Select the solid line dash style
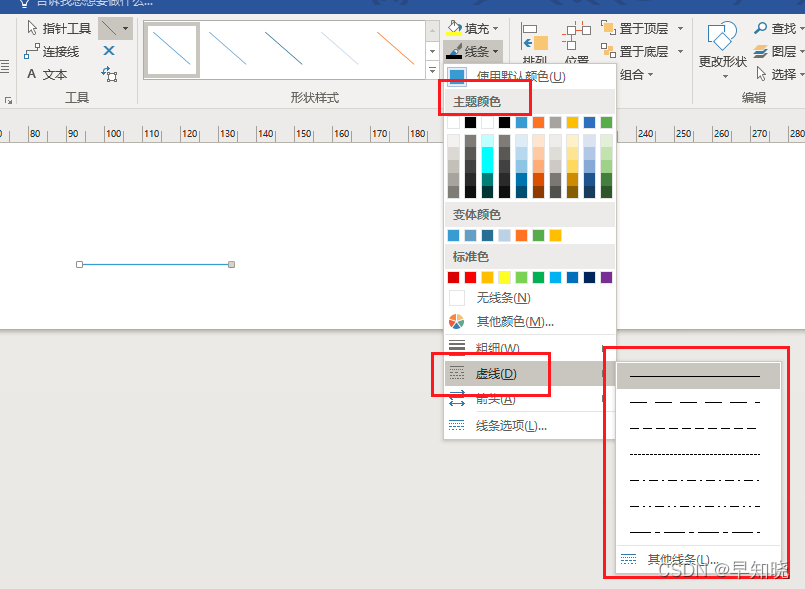805x589 pixels. pyautogui.click(x=698, y=376)
